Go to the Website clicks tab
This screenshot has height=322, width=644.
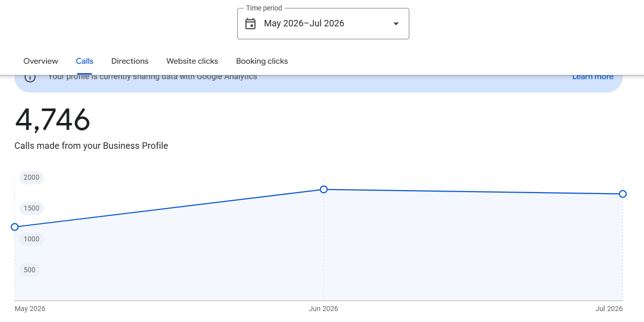(192, 61)
